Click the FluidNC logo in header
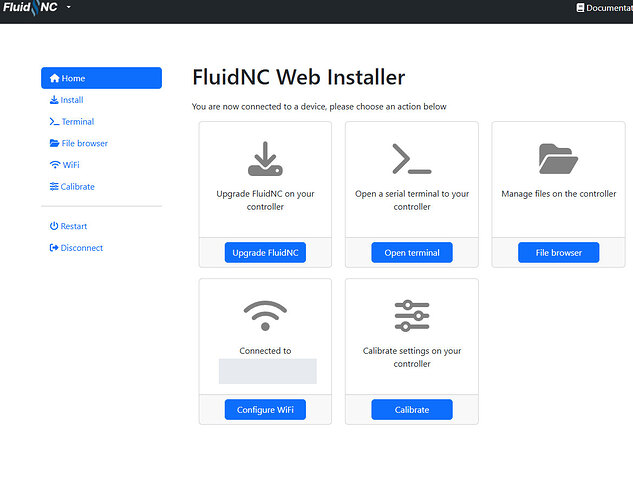Viewport: 633px width, 500px height. [x=30, y=8]
